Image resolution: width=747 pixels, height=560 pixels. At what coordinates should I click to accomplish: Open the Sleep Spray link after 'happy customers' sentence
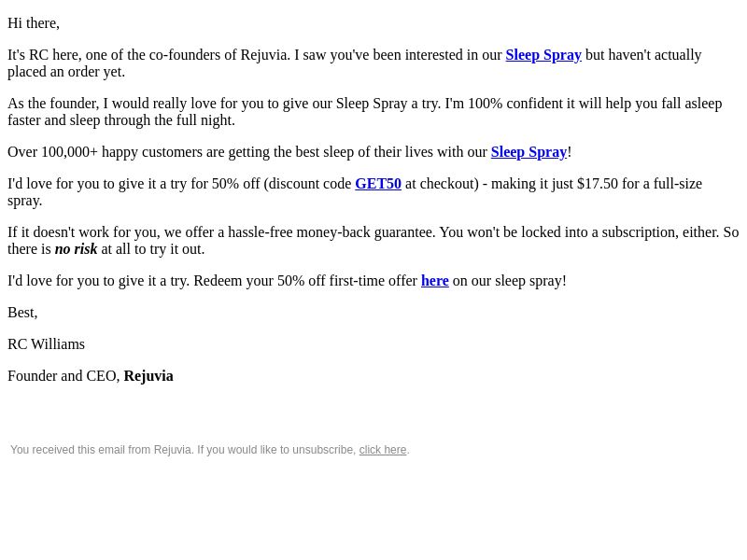[529, 152]
